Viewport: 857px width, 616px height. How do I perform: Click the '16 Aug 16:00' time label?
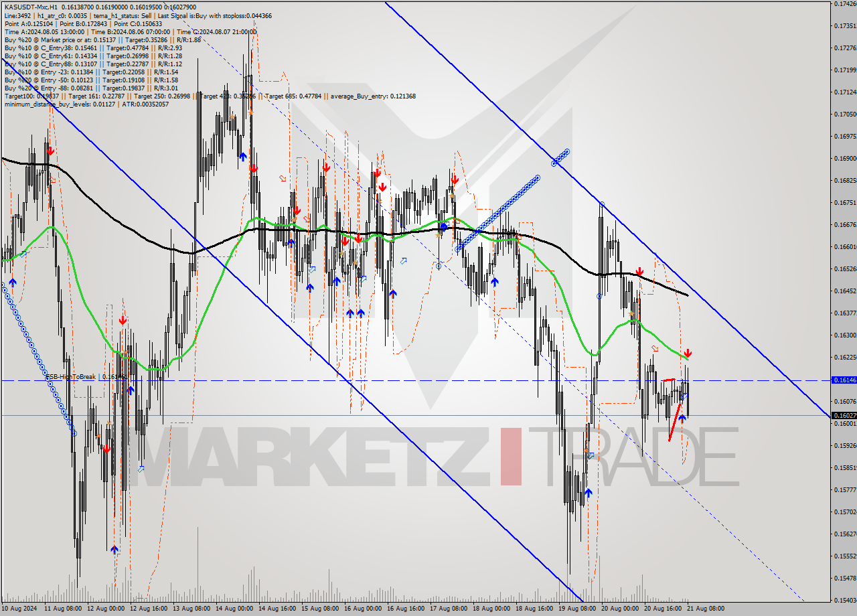(406, 609)
